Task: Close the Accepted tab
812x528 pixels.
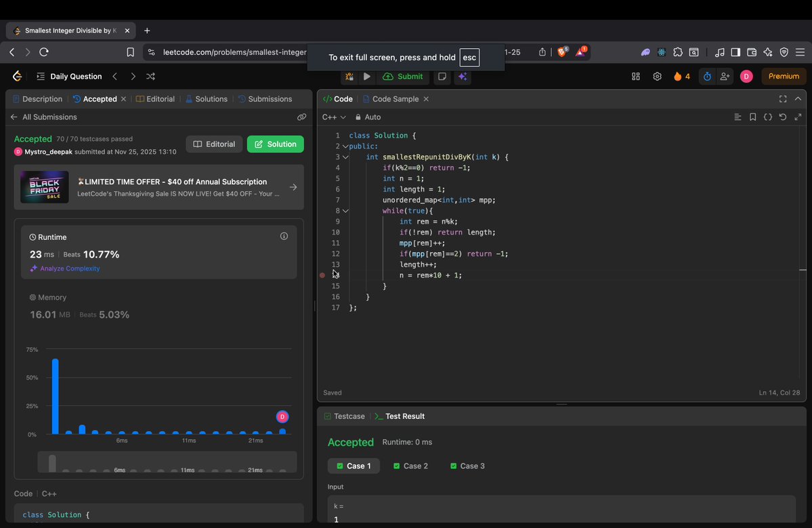Action: [123, 99]
